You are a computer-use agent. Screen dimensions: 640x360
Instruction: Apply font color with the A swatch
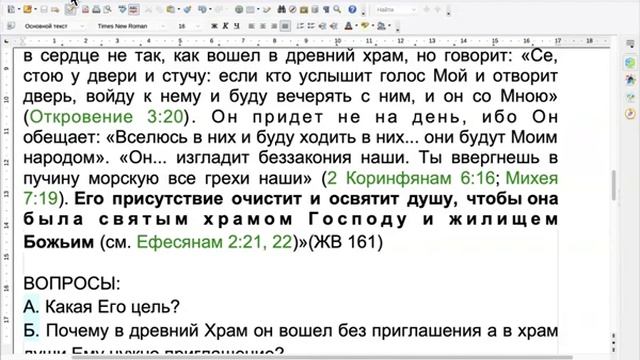[348, 26]
